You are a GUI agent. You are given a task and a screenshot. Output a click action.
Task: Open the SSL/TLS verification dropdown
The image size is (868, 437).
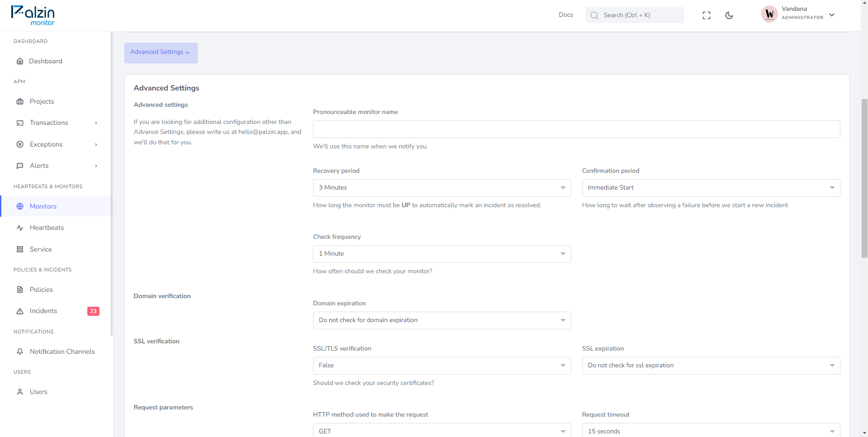[x=442, y=366]
